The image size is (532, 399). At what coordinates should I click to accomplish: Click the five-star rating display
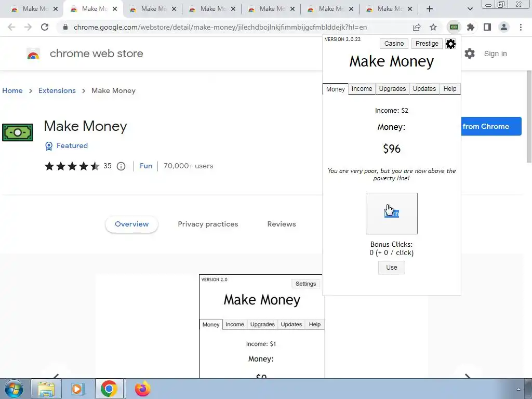coord(72,166)
